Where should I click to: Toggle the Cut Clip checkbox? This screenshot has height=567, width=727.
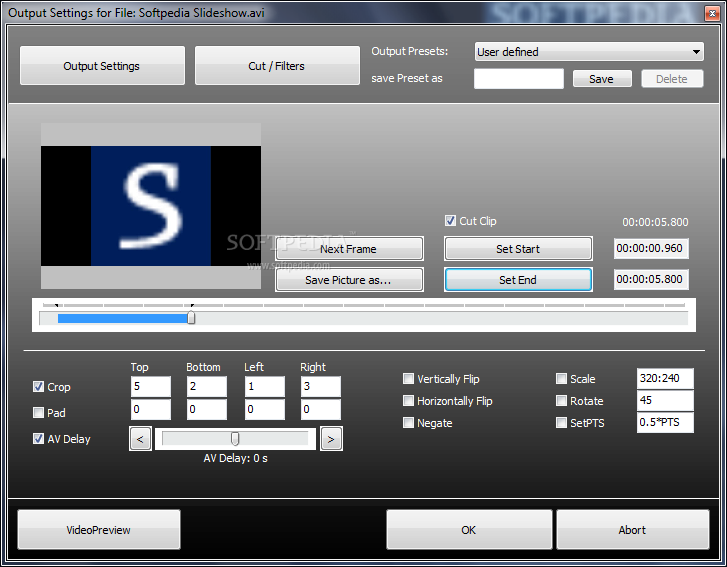(x=450, y=221)
